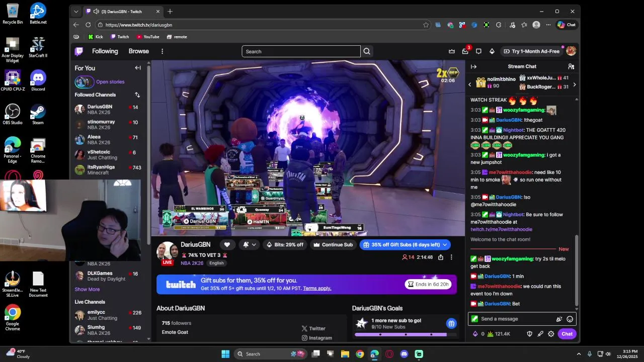Open Windows Start button

pos(225,354)
